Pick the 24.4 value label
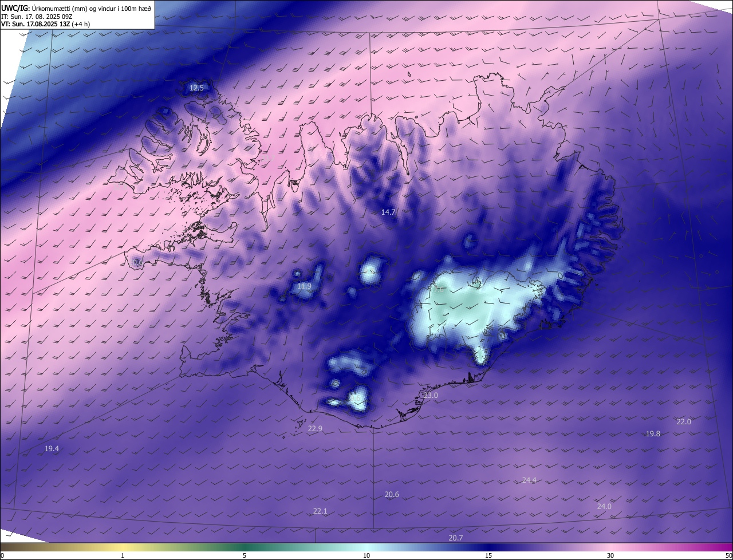The width and height of the screenshot is (733, 560). click(x=529, y=480)
